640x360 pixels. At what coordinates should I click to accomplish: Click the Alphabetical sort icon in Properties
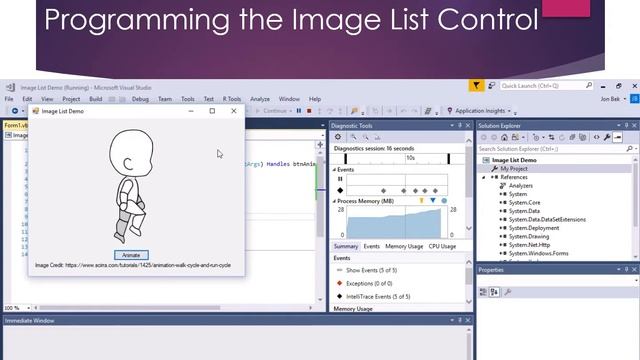[494, 292]
